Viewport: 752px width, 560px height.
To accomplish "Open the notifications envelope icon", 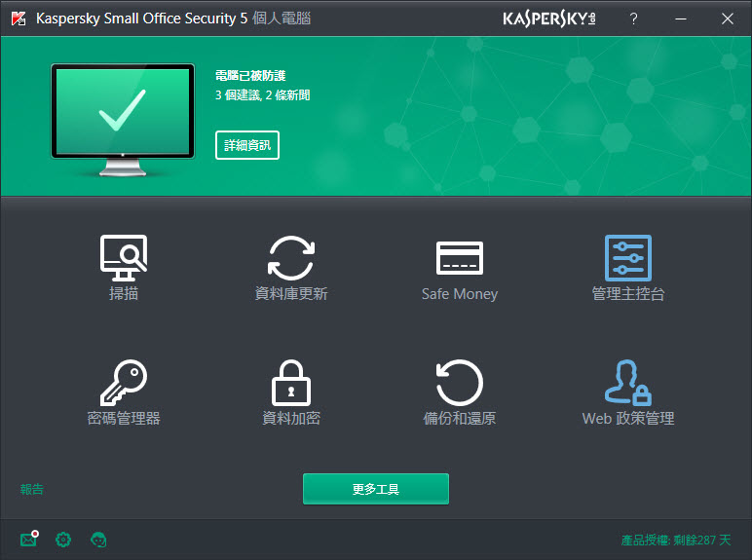I will click(29, 539).
